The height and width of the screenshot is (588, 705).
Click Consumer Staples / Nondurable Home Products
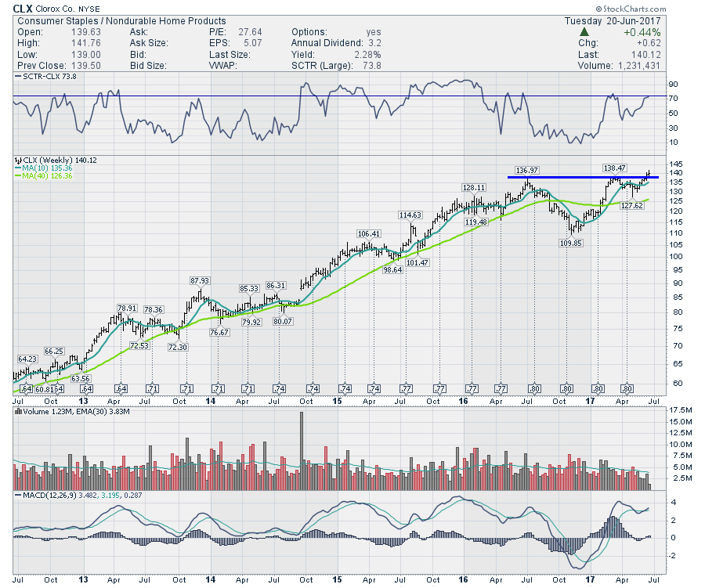pos(121,20)
